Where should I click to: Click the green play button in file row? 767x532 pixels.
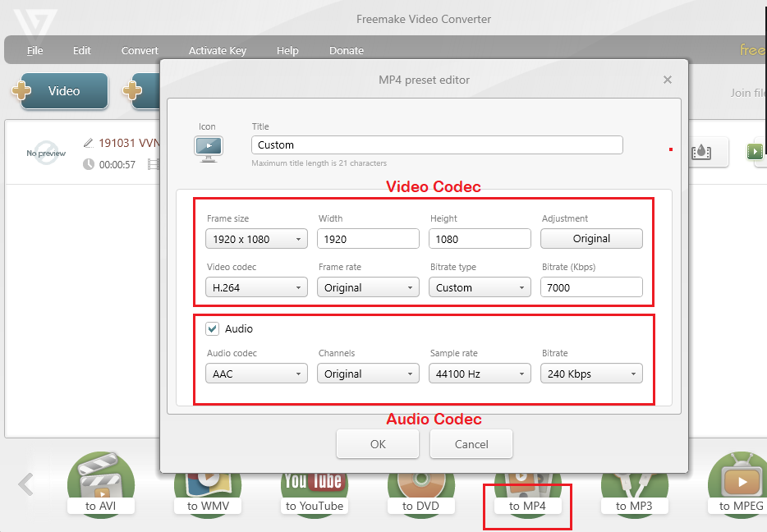(x=755, y=151)
